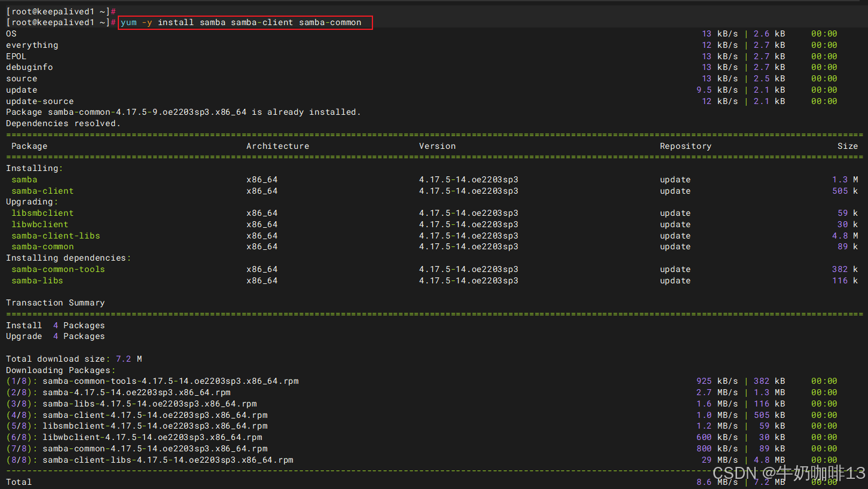Click the 'Downloading Packages:' line
Viewport: 868px width, 489px height.
pos(61,371)
